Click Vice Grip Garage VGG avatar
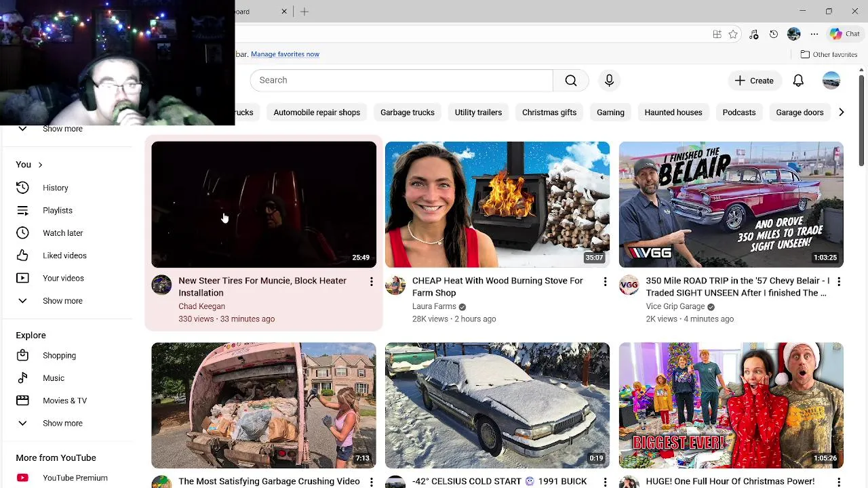The height and width of the screenshot is (488, 868). coord(629,285)
